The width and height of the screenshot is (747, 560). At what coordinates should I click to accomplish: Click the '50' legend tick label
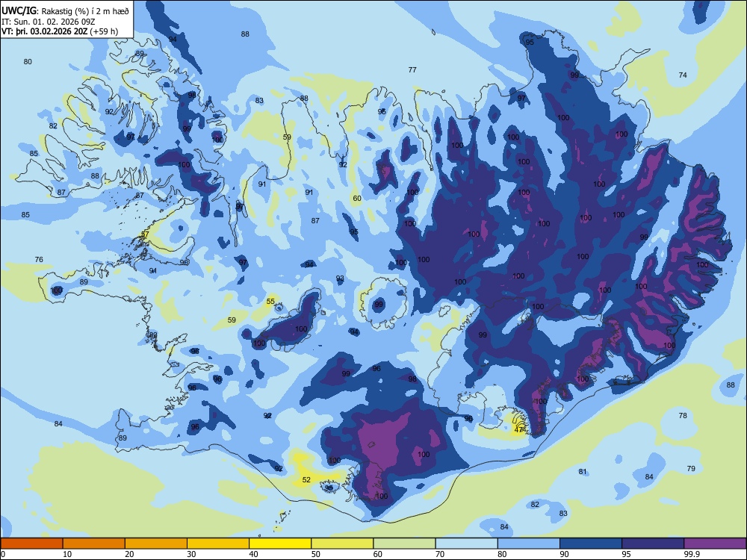coord(316,554)
